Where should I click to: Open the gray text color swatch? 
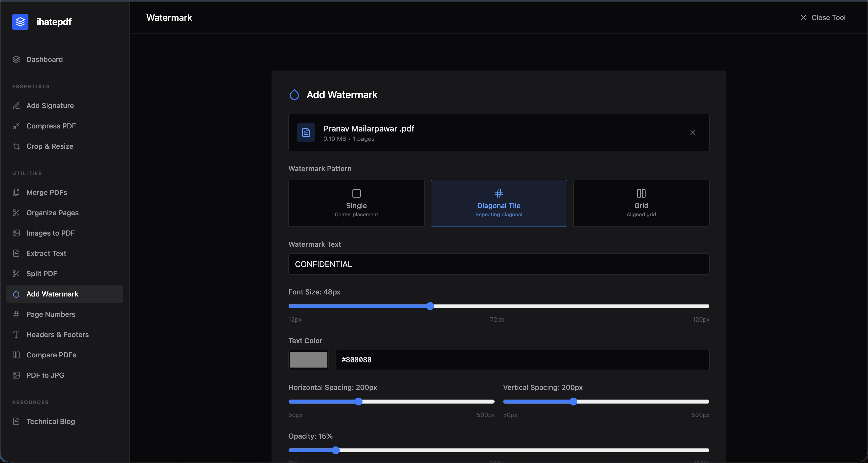308,359
